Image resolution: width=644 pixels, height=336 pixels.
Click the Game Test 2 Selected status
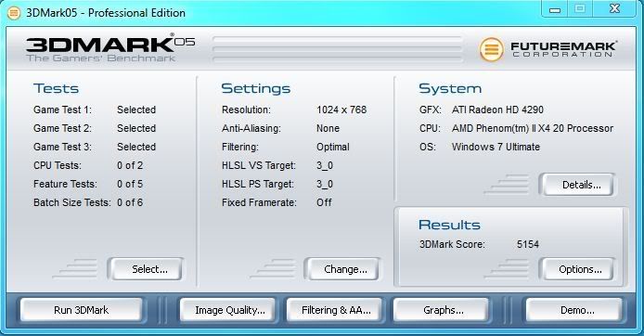tap(136, 128)
